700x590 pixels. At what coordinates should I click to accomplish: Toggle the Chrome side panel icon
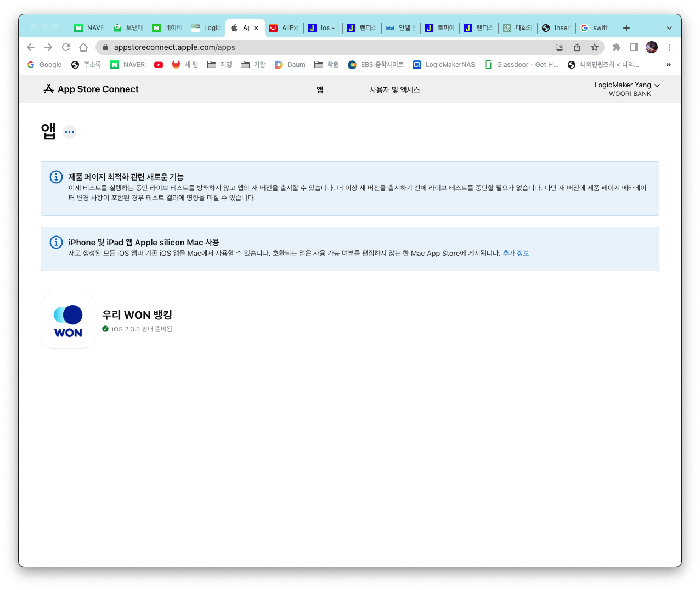pos(634,47)
